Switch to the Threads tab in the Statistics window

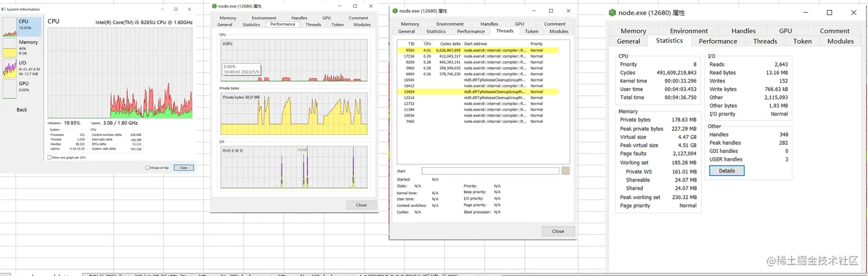pyautogui.click(x=765, y=41)
